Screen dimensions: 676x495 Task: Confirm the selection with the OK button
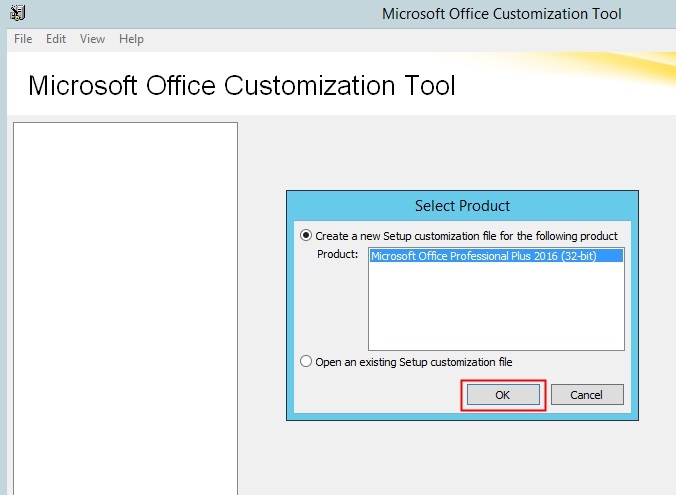[x=503, y=395]
